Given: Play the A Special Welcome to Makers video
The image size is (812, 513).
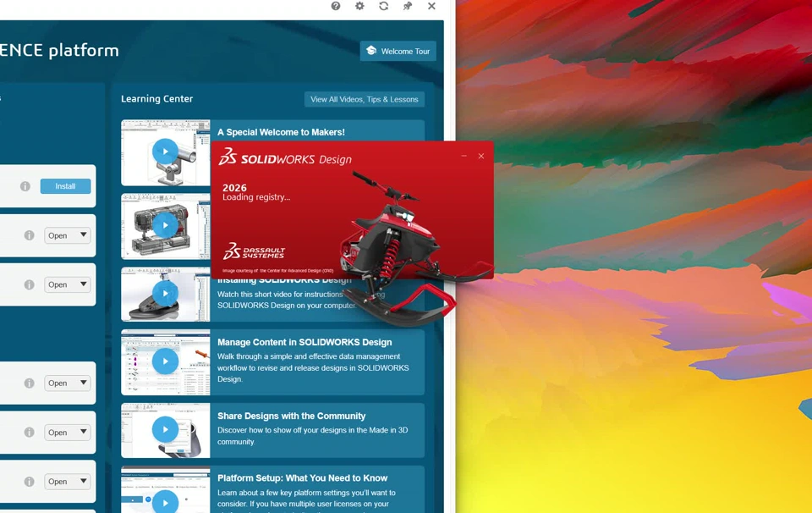Looking at the screenshot, I should pos(165,152).
